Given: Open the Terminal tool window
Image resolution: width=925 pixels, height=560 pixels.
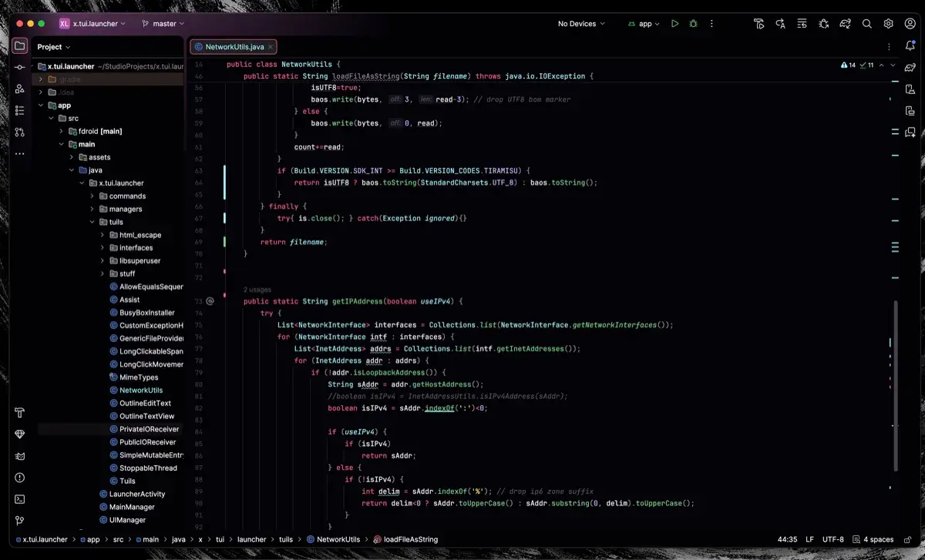Looking at the screenshot, I should (x=20, y=499).
